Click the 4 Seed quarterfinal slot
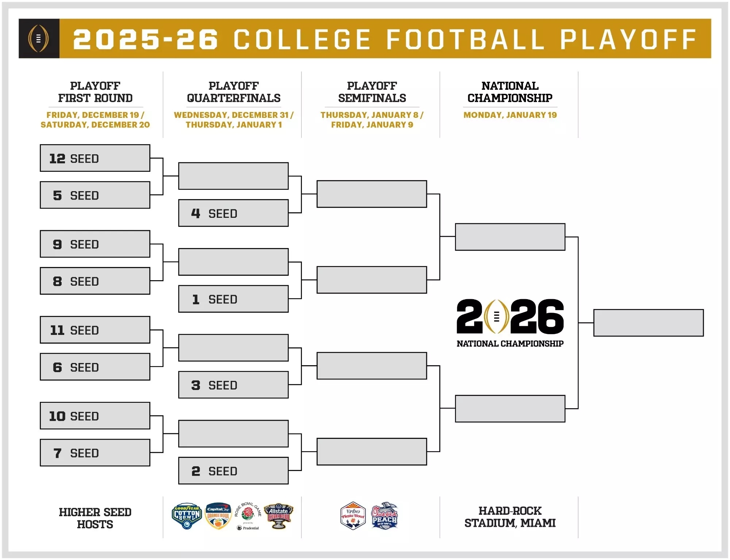730x560 pixels. 233,213
